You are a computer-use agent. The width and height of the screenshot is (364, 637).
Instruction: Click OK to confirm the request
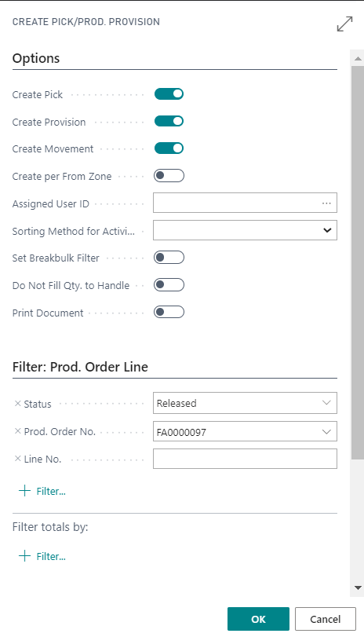click(x=259, y=619)
